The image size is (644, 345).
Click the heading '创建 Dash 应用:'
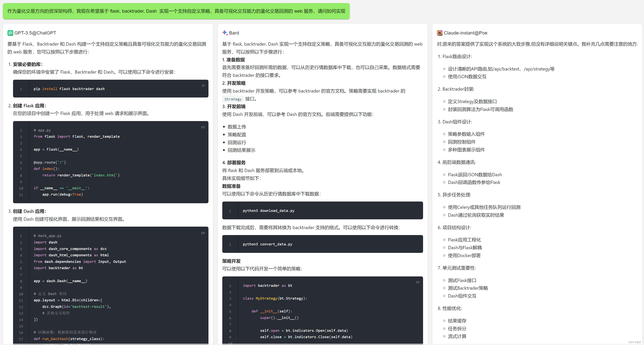click(30, 211)
